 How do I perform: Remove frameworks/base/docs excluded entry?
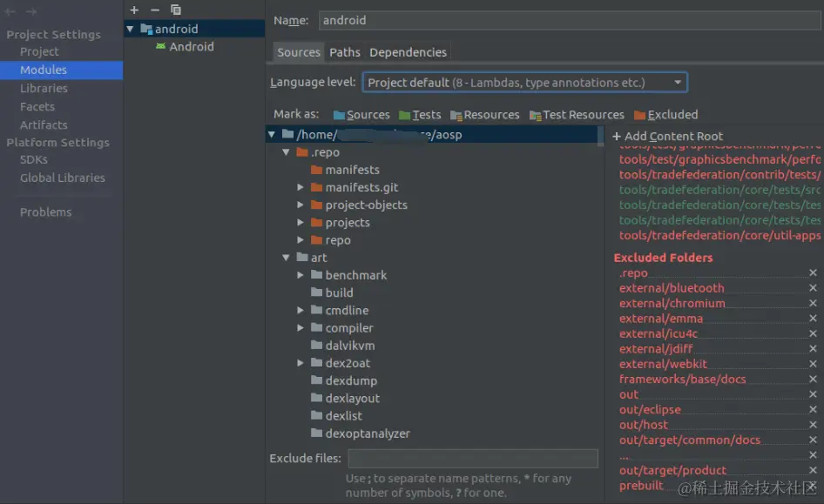813,379
